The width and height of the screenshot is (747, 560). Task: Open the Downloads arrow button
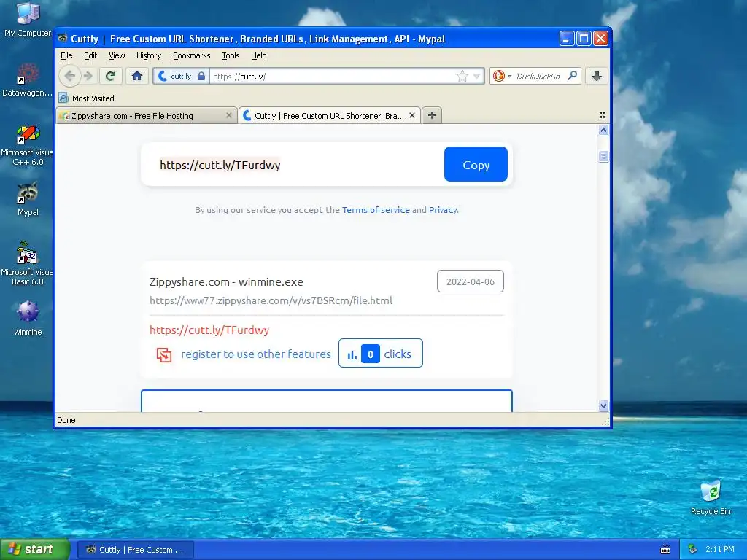(x=597, y=76)
